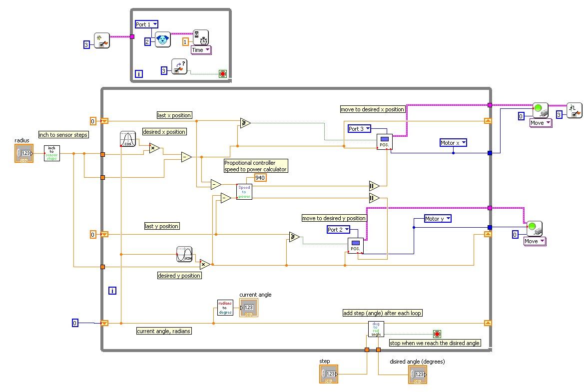Viewport: 585px width, 392px height.
Task: Toggle the stop terminal in small loop
Action: [223, 74]
